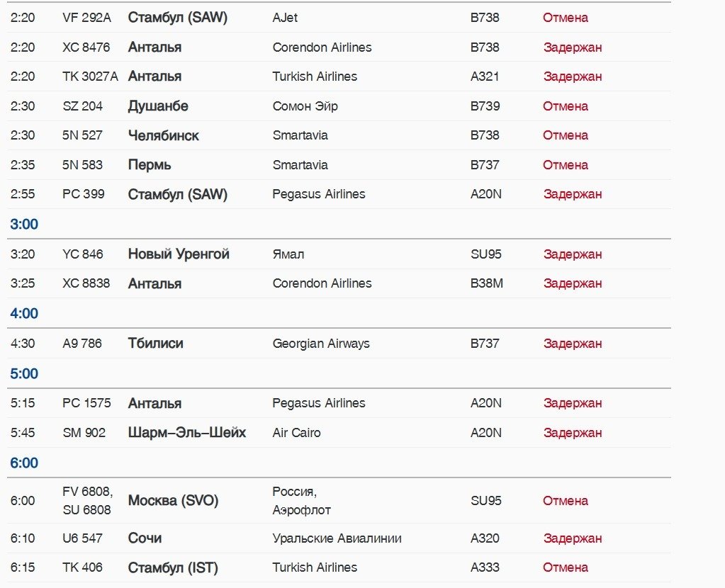
Task: Open the Москва (SVO) destination
Action: coord(173,501)
